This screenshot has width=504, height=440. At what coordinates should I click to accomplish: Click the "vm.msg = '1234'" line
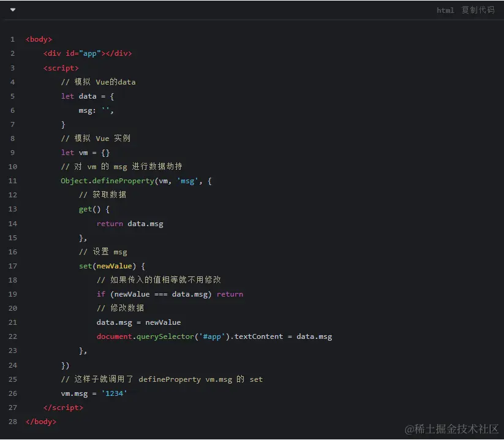(94, 393)
